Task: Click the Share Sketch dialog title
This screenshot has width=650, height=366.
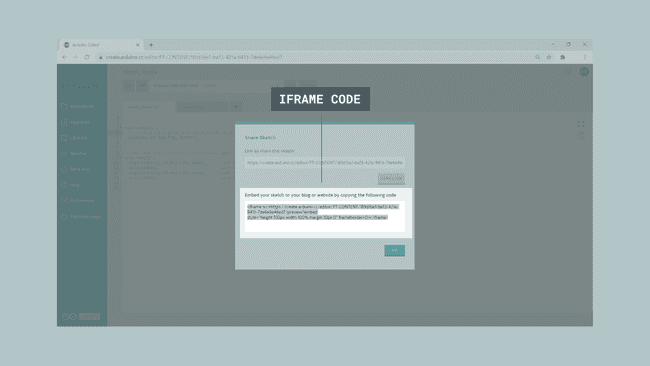Action: pos(260,137)
